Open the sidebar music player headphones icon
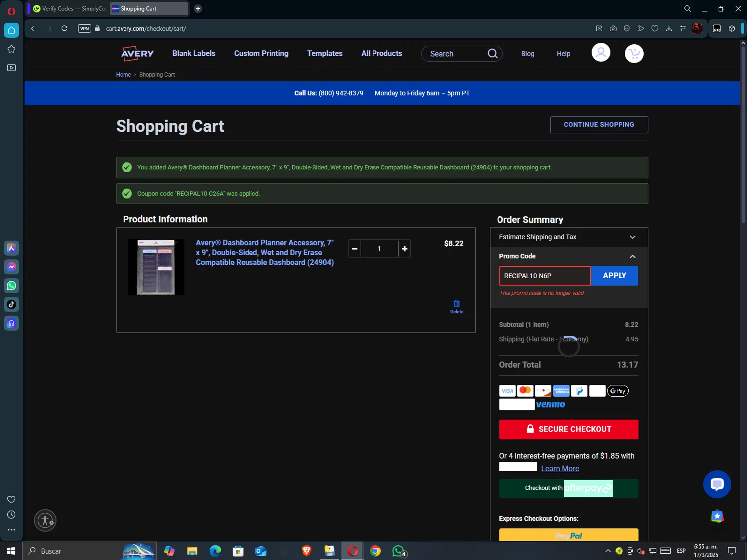 (11, 323)
